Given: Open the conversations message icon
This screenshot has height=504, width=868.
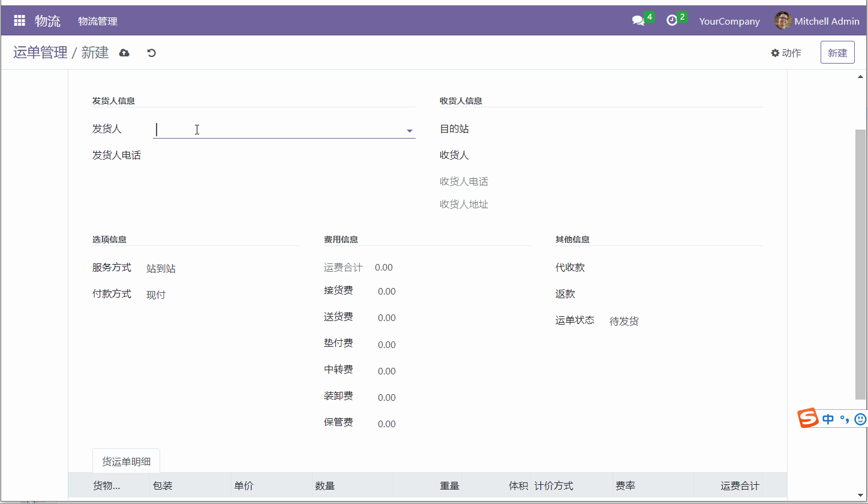Looking at the screenshot, I should (637, 20).
